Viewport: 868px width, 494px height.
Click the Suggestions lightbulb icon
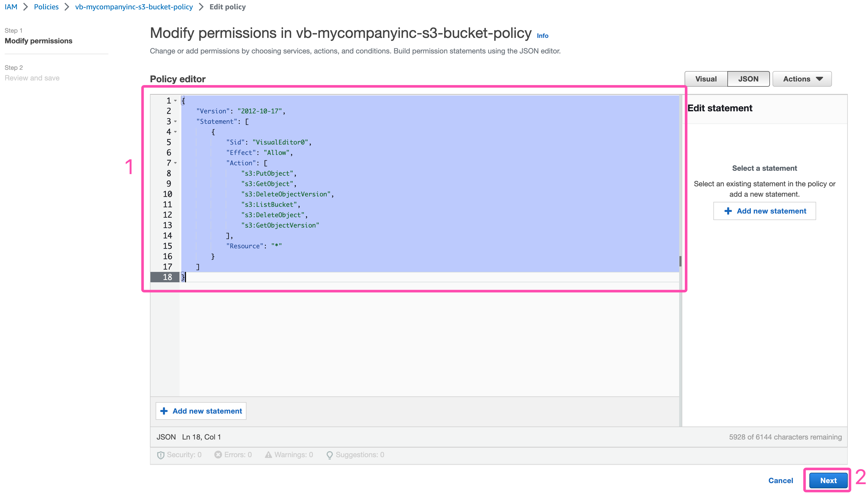(329, 455)
